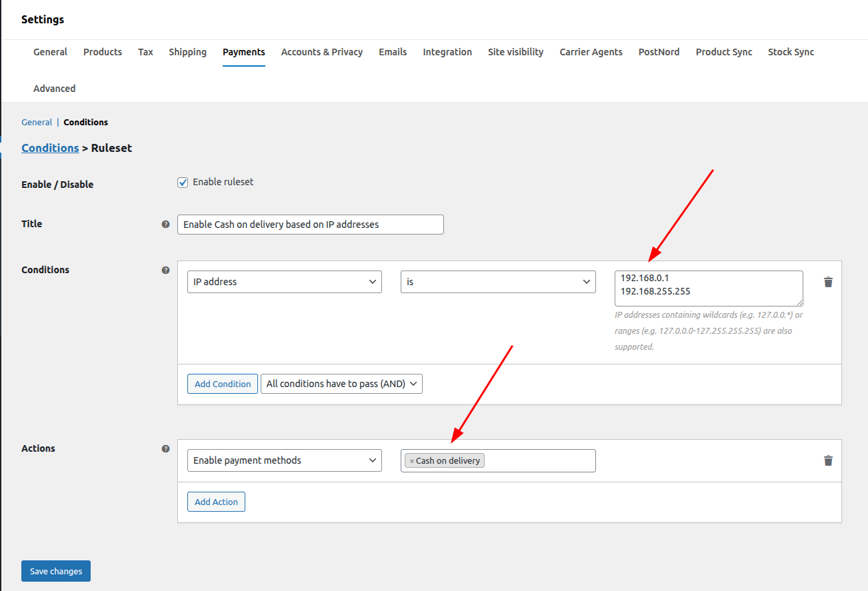Screen dimensions: 868x591
Task: Switch to the Shipping tab
Action: (187, 52)
